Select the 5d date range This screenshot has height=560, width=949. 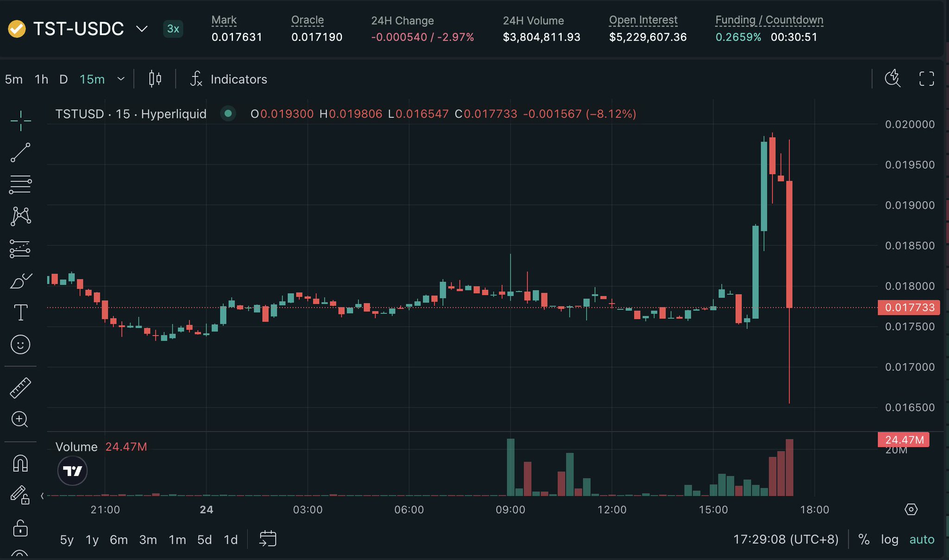click(204, 540)
